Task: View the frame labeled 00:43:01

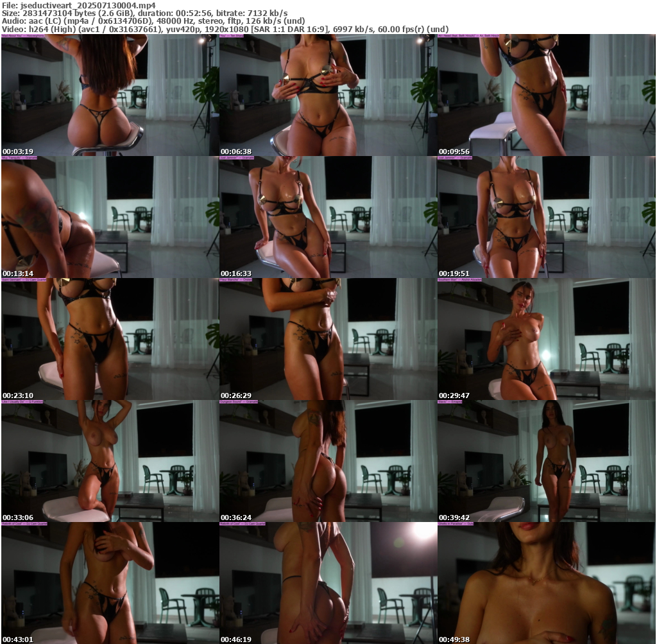Action: pos(110,583)
